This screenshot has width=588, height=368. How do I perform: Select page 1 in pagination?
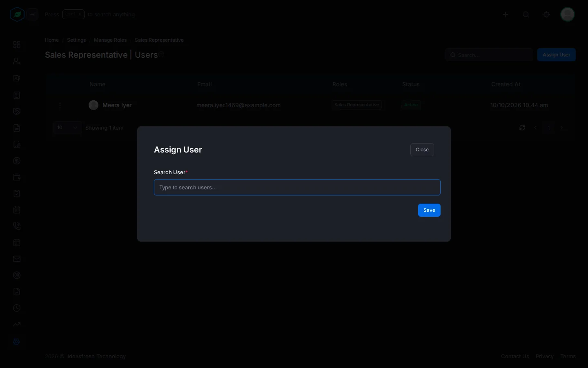549,128
